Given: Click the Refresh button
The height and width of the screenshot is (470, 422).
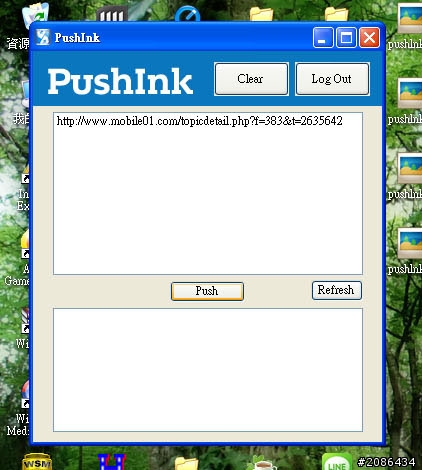Looking at the screenshot, I should click(337, 290).
